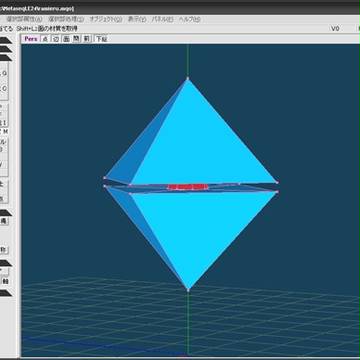The image size is (360, 360).
Task: Toggle simple display with 簡 button
Action: (x=76, y=39)
